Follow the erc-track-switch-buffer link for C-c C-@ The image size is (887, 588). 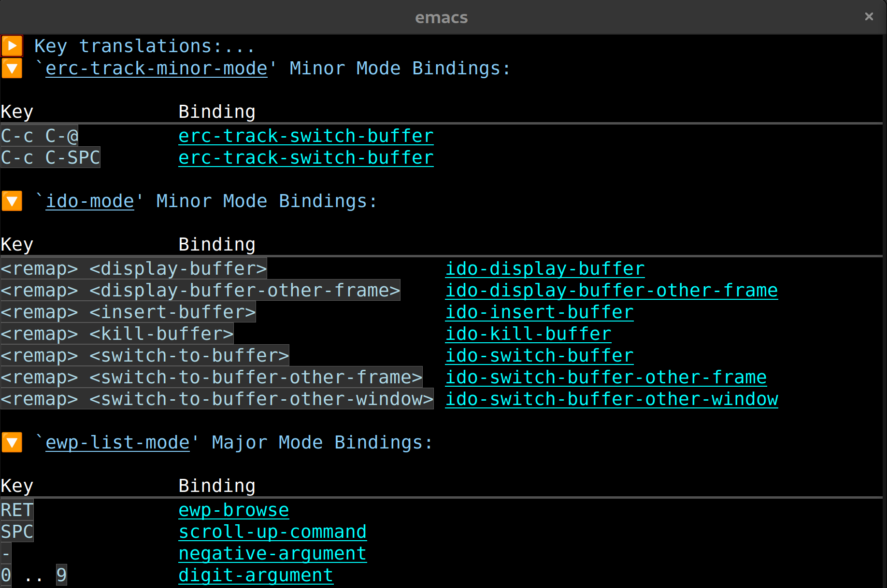[306, 136]
